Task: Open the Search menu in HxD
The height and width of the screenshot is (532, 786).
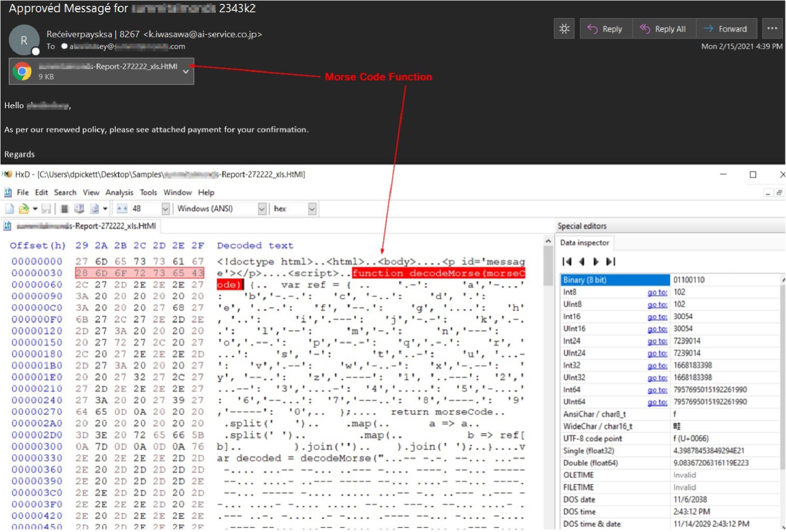Action: (x=65, y=192)
